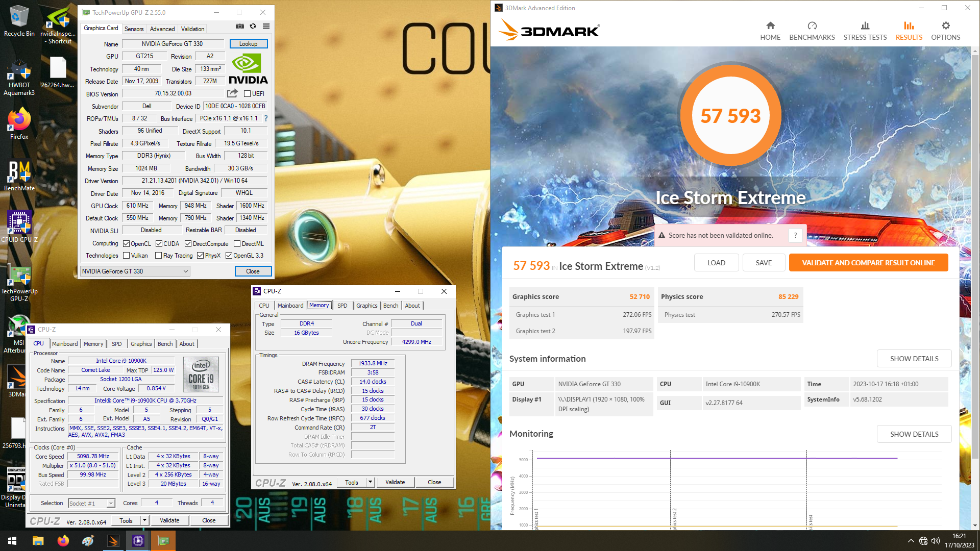Toggle the OpenCL checkbox
The height and width of the screenshot is (551, 980).
126,244
